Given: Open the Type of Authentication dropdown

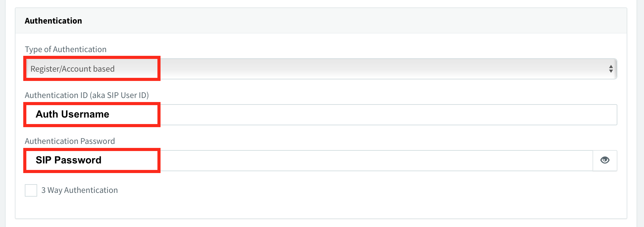Looking at the screenshot, I should click(x=321, y=69).
